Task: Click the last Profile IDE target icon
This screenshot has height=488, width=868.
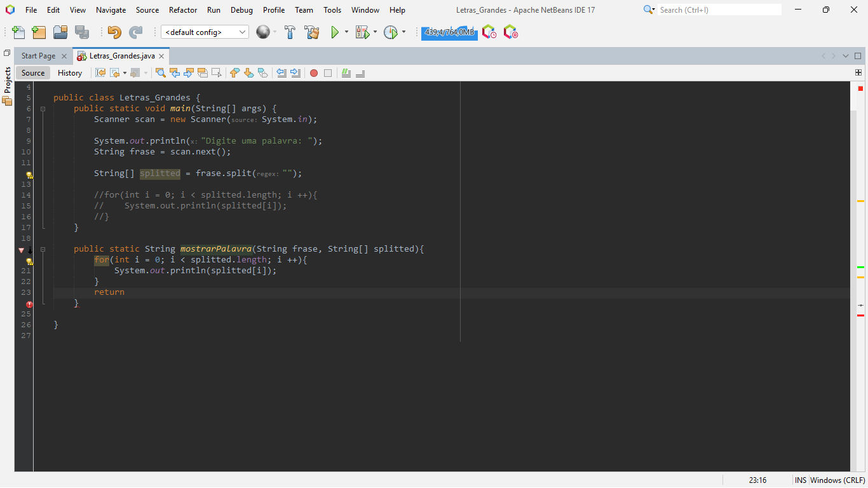Action: pyautogui.click(x=510, y=32)
